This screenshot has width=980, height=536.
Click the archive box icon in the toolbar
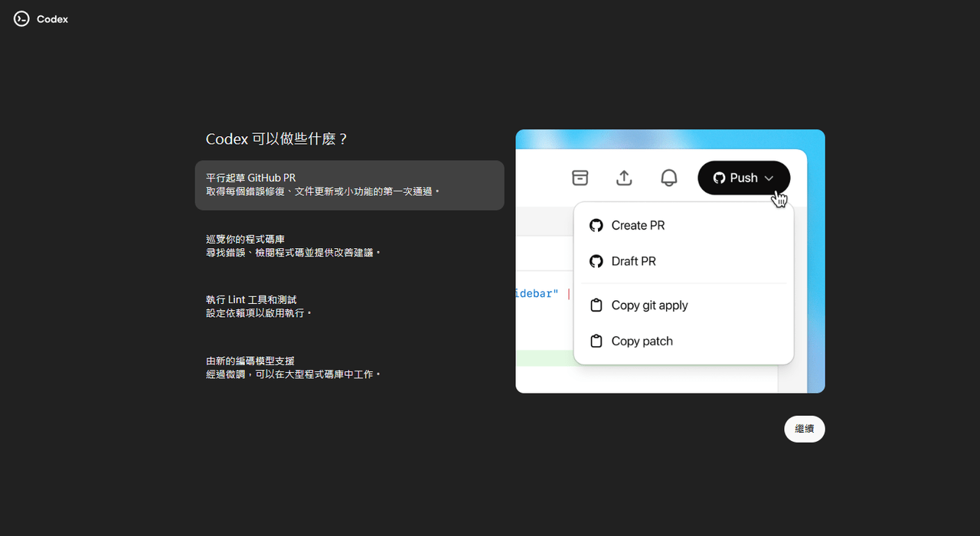point(580,177)
